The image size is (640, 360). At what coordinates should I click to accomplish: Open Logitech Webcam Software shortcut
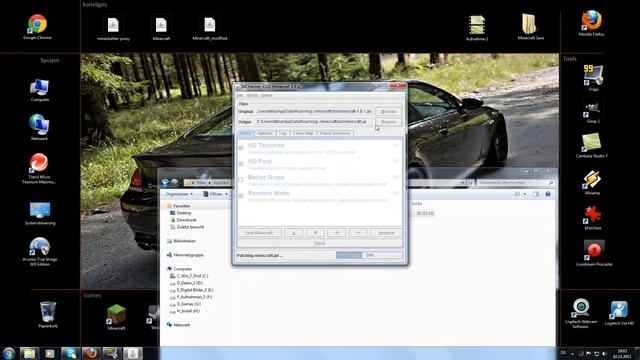(581, 313)
